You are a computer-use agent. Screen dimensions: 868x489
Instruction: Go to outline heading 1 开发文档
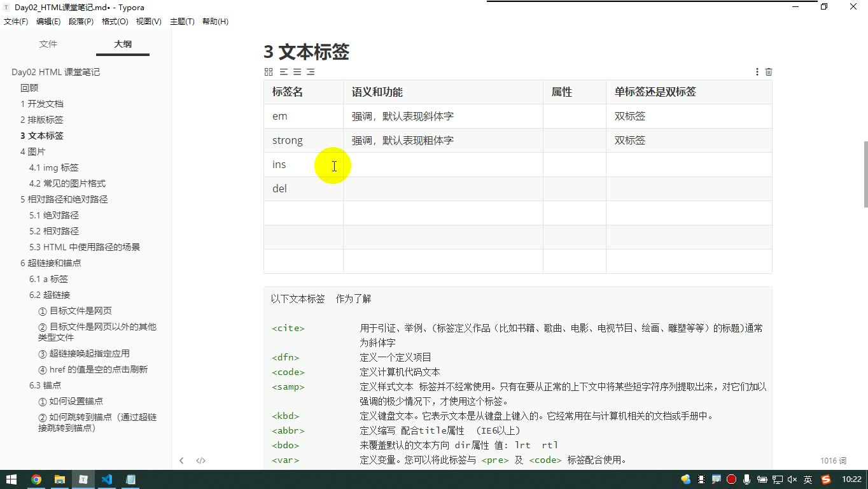[42, 104]
